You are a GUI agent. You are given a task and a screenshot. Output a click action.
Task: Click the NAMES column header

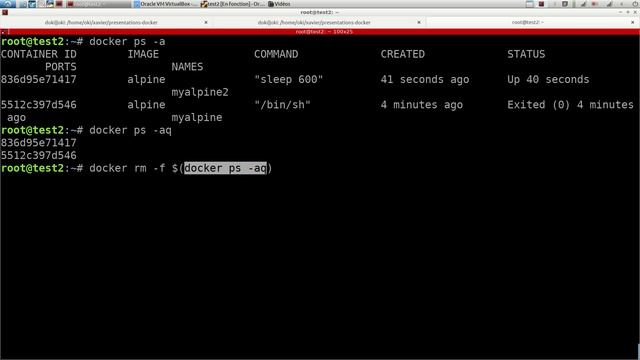click(x=187, y=67)
